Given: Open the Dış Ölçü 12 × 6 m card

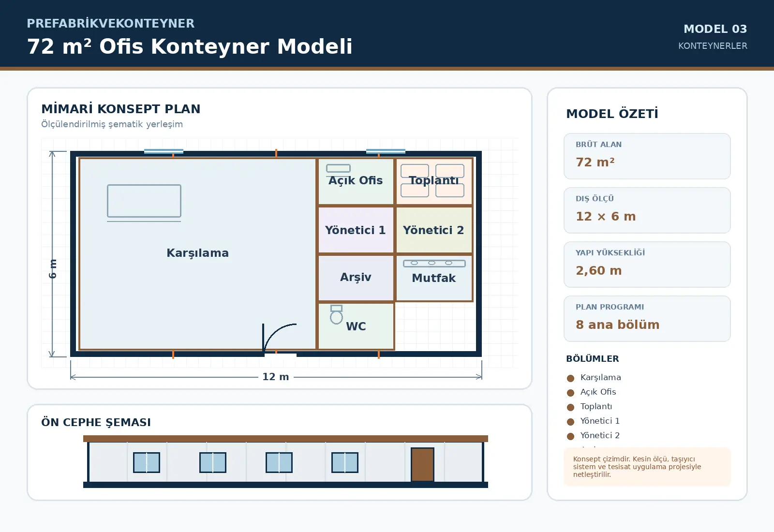Looking at the screenshot, I should pos(647,210).
